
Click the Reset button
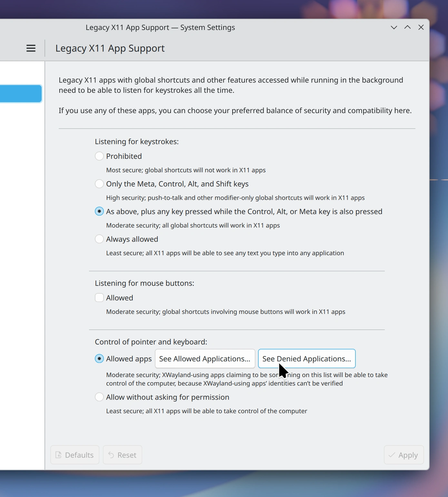123,455
